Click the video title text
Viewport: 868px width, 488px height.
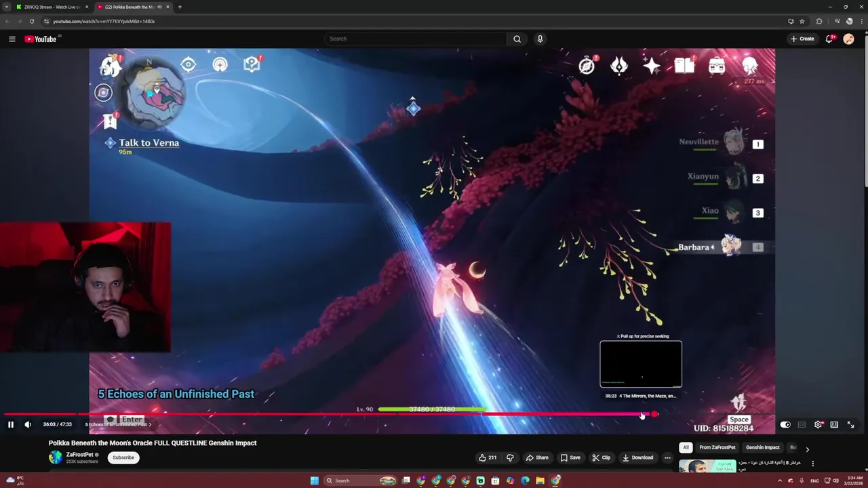click(153, 443)
